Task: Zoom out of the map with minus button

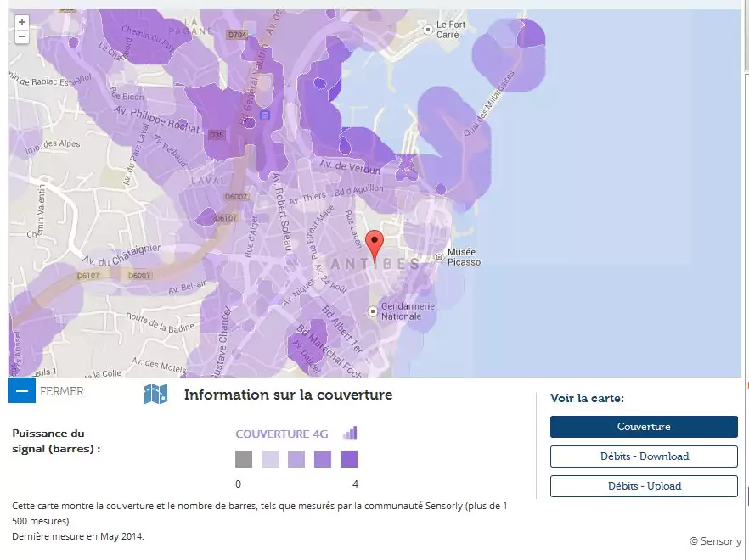Action: coord(21,36)
